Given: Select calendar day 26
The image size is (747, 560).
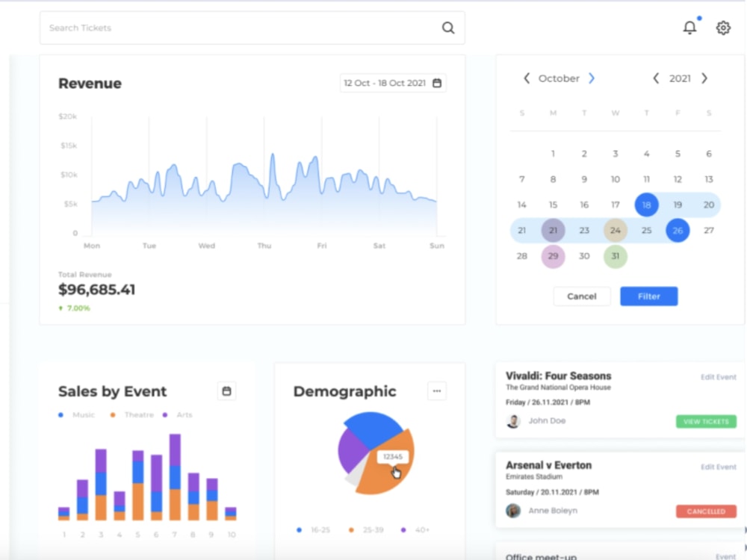Looking at the screenshot, I should tap(678, 231).
